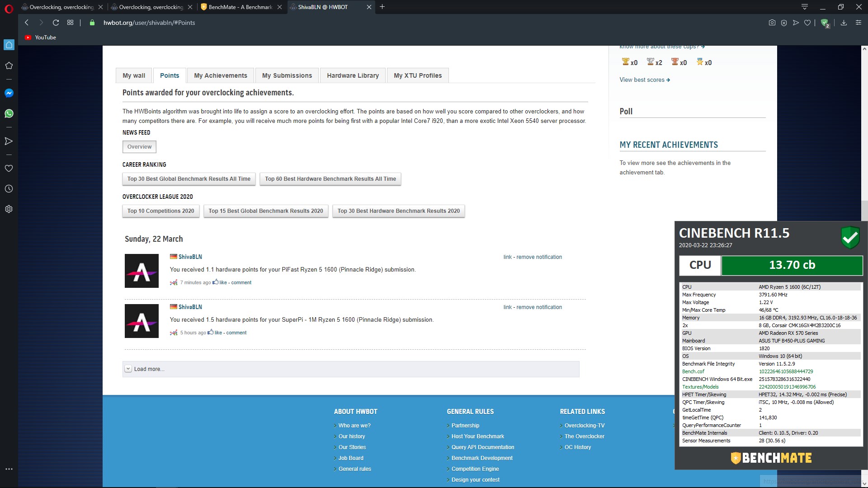
Task: Click the YouTube bookmark
Action: coord(41,38)
